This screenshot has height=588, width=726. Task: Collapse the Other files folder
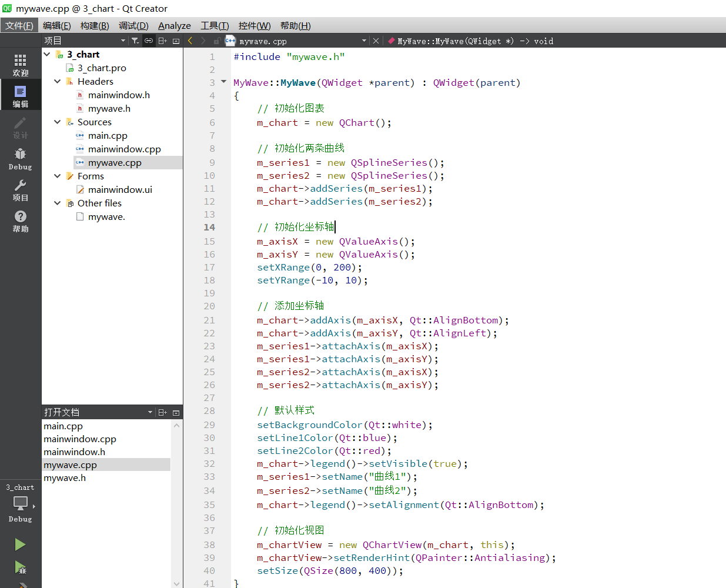tap(58, 203)
